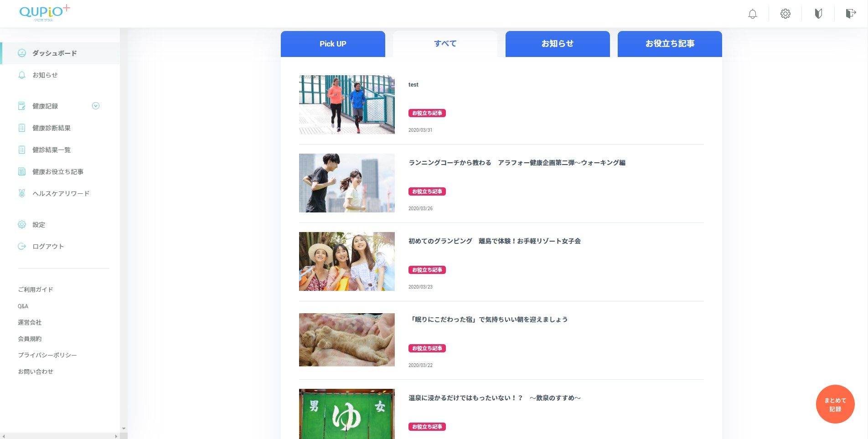Click the 設定 gear icon in sidebar
868x439 pixels.
[21, 224]
